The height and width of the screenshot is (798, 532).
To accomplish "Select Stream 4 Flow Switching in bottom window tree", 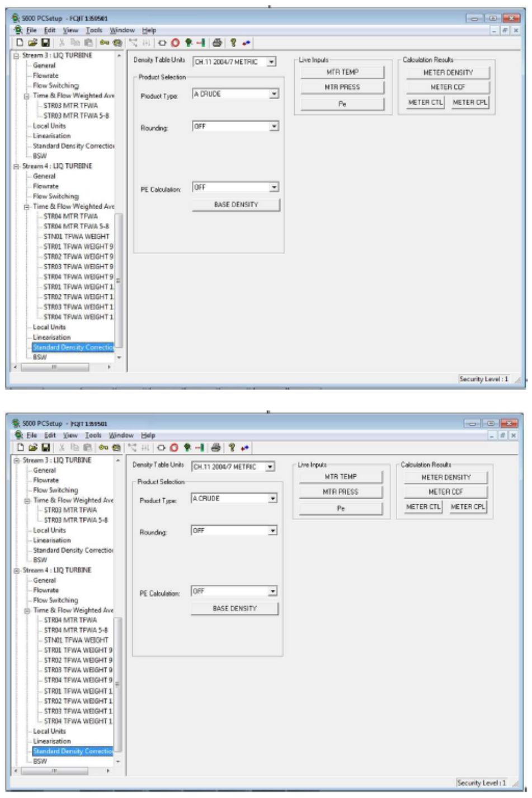I will [x=55, y=600].
